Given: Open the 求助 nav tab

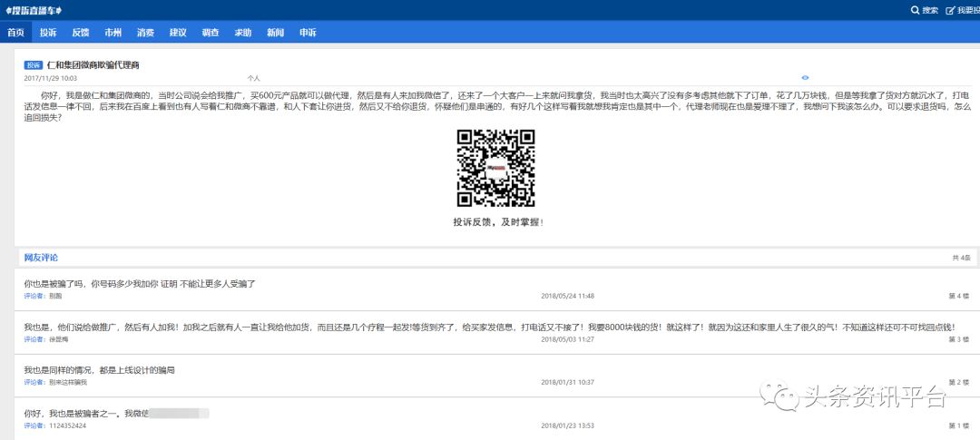Looking at the screenshot, I should click(x=242, y=33).
